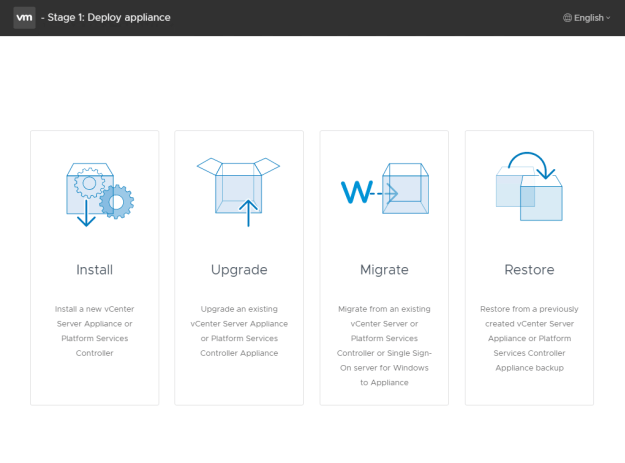Select the Install heading
The width and height of the screenshot is (625, 463).
click(x=94, y=270)
